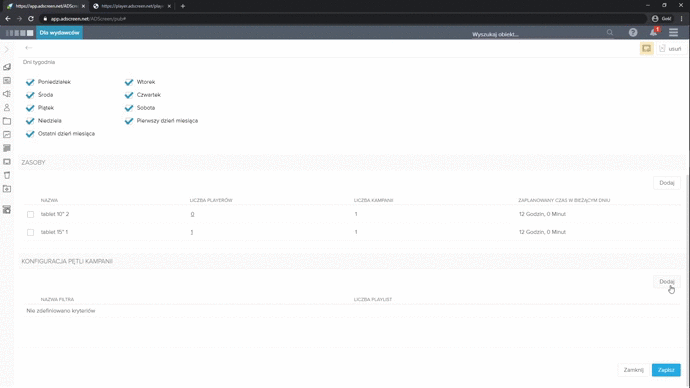Close the player.adscreen.net browser tab

coord(169,6)
